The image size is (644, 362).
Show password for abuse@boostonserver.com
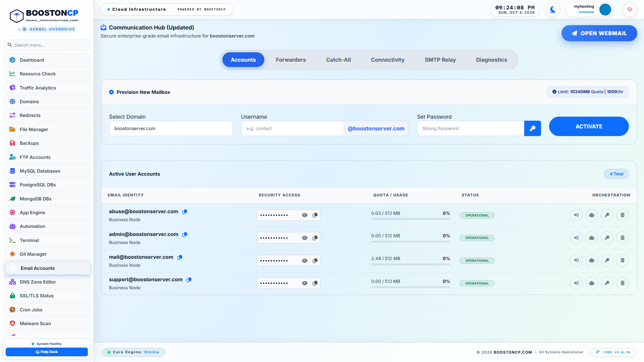point(305,215)
